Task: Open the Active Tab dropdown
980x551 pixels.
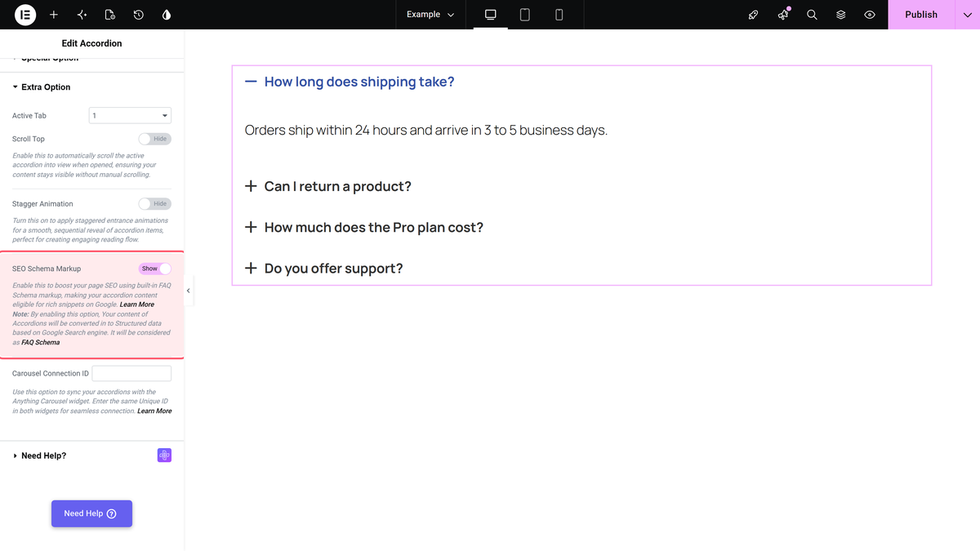Action: 130,116
